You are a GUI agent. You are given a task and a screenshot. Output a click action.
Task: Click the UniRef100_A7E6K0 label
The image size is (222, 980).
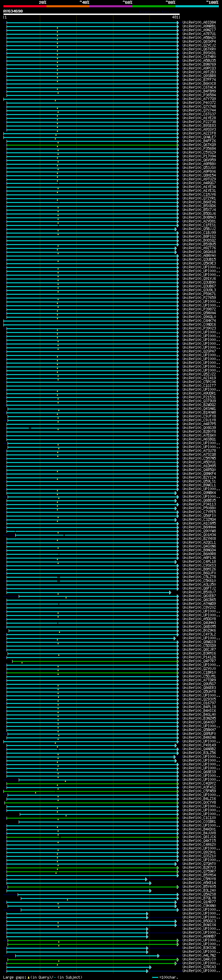coord(199,435)
